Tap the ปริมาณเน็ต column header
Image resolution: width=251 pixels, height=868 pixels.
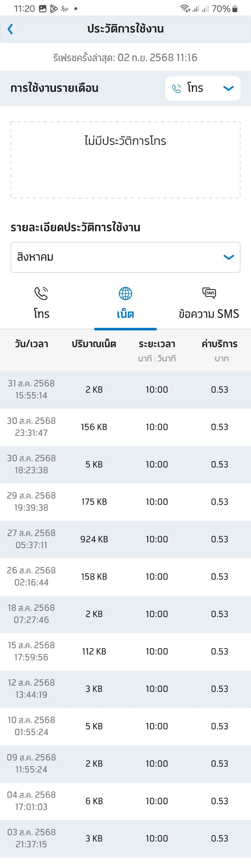[94, 344]
